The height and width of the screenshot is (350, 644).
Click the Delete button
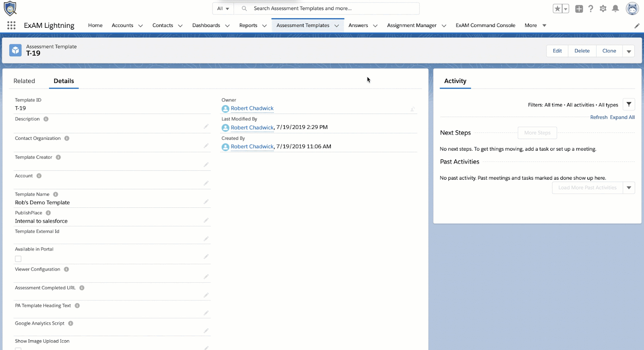582,51
